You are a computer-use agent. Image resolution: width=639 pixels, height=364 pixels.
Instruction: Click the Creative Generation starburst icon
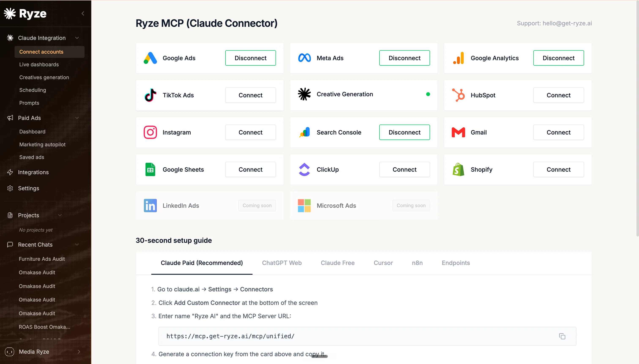pos(304,94)
